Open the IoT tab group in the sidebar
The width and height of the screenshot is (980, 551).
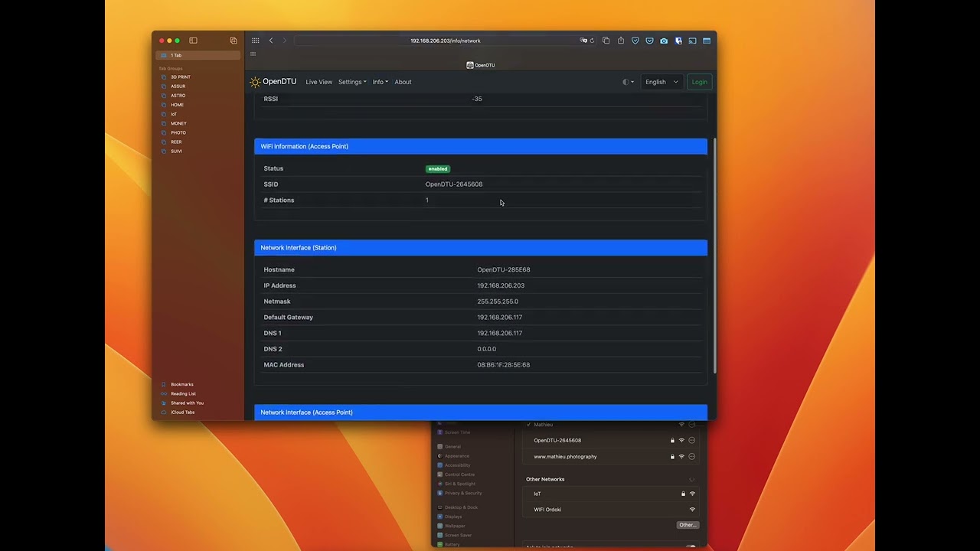coord(174,114)
